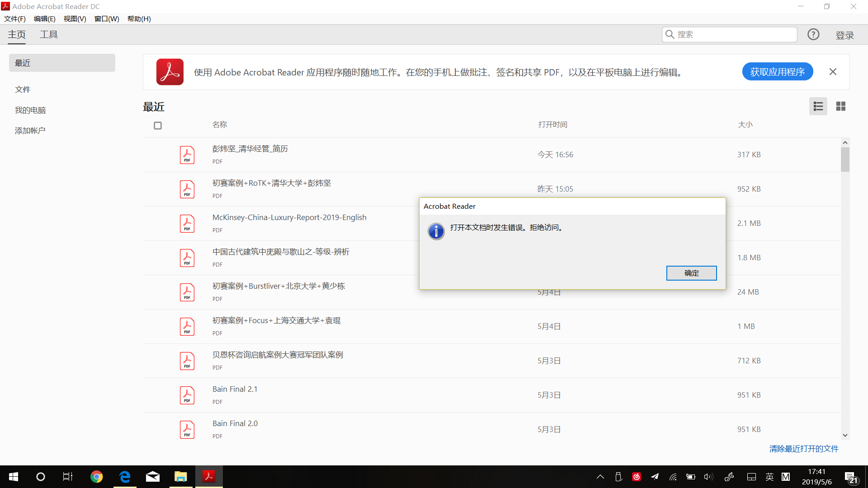868x488 pixels.
Task: Click the Adobe Acrobat logo in the banner
Action: pos(170,72)
